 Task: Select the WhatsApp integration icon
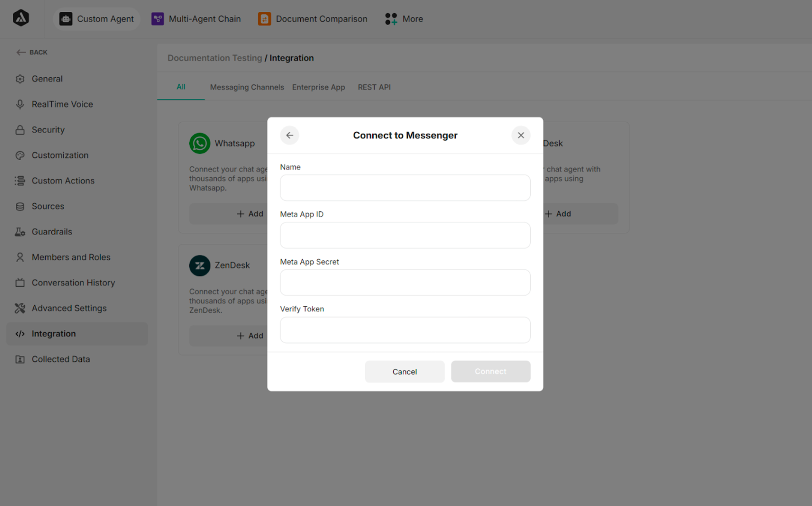(200, 143)
